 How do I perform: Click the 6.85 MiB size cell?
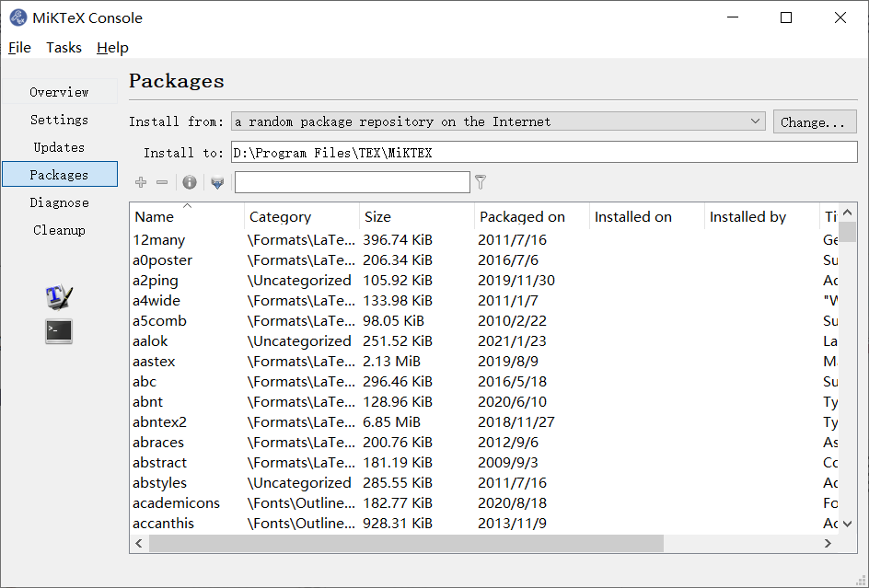(391, 421)
